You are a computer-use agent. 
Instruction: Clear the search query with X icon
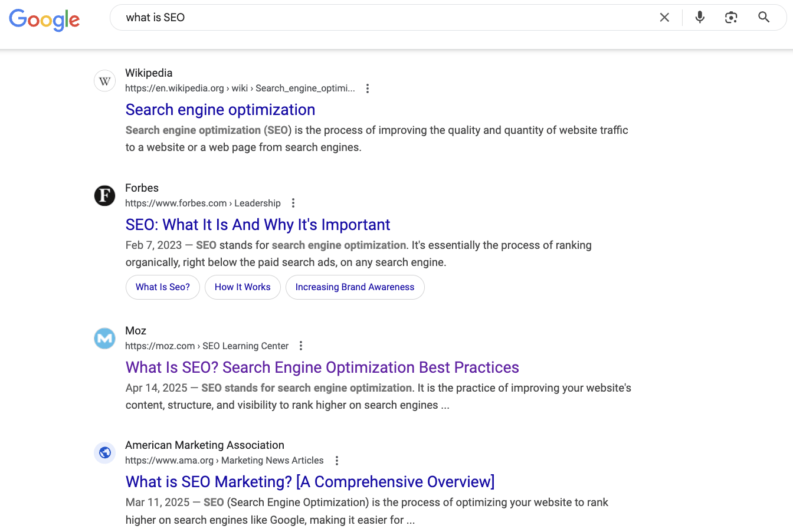click(664, 18)
